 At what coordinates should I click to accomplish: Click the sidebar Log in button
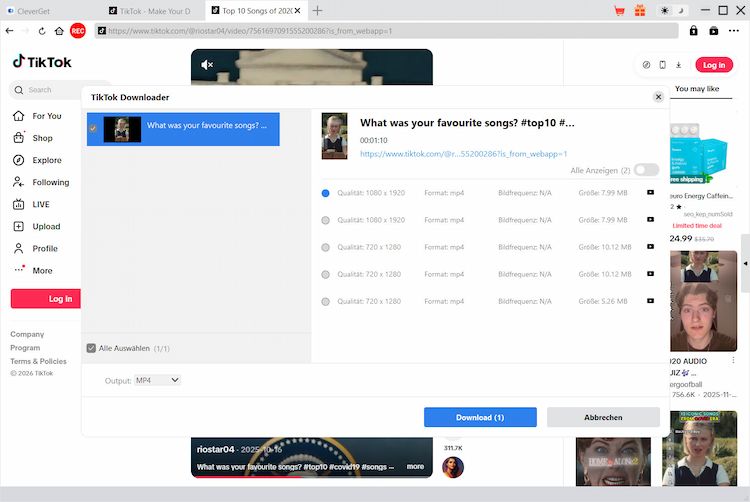tap(46, 299)
